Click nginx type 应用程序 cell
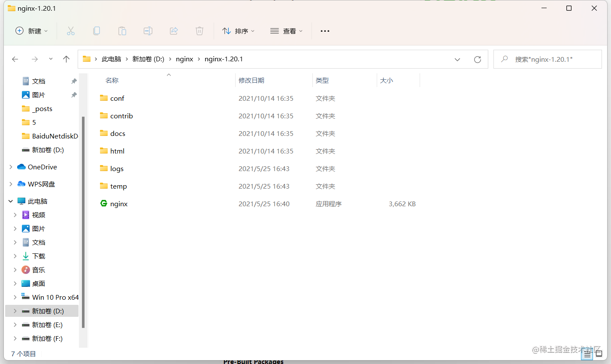The image size is (611, 364). click(x=329, y=204)
